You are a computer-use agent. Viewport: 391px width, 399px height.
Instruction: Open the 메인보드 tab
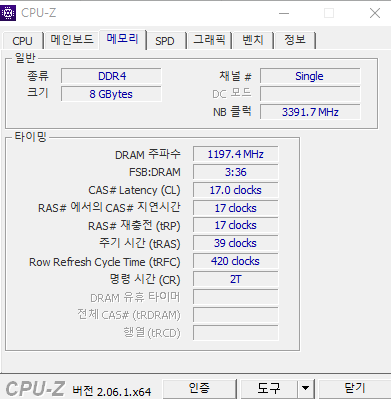pos(71,40)
